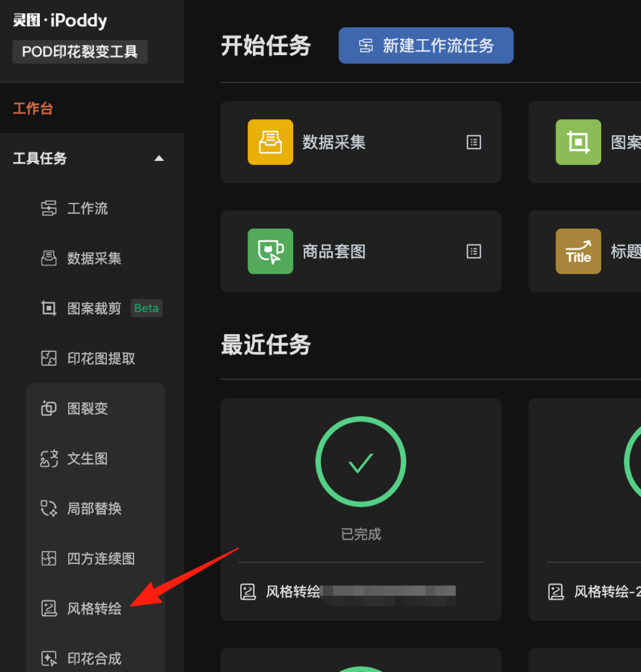Viewport: 641px width, 672px height.
Task: Click the 灵图·iPoddy logo
Action: (60, 20)
